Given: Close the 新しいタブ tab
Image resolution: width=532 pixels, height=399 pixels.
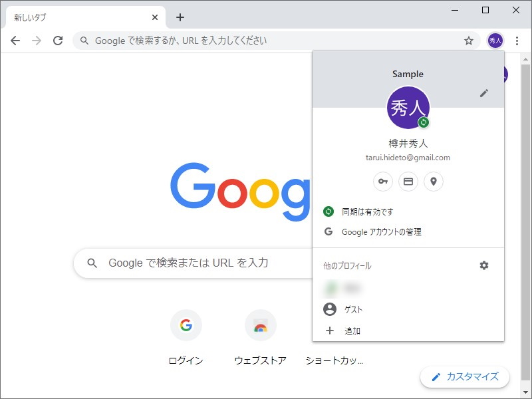Looking at the screenshot, I should tap(155, 17).
